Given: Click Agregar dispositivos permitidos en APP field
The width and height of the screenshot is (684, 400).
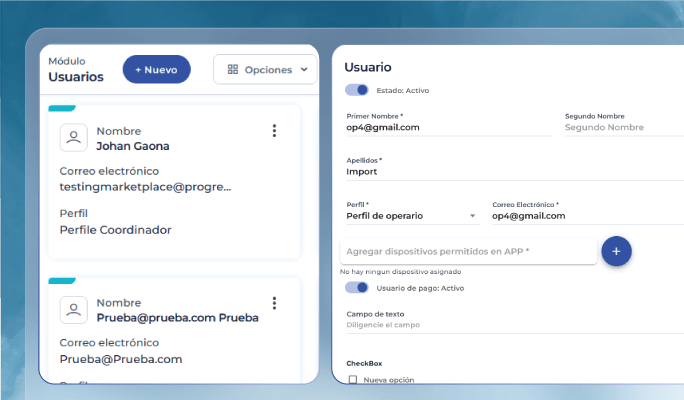Looking at the screenshot, I should click(469, 251).
